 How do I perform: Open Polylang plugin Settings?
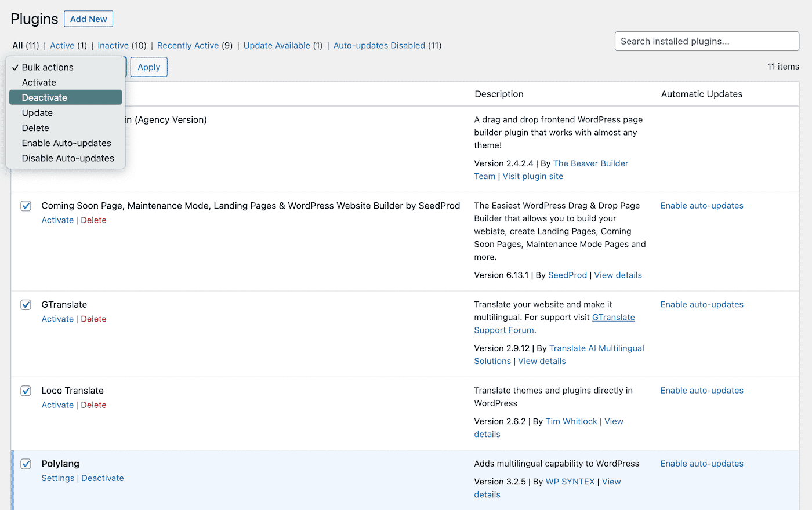click(x=57, y=478)
